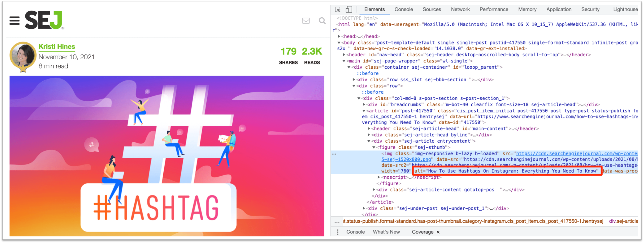Viewport: 644px width, 243px height.
Task: Open the newsletter envelope icon
Action: [x=306, y=21]
